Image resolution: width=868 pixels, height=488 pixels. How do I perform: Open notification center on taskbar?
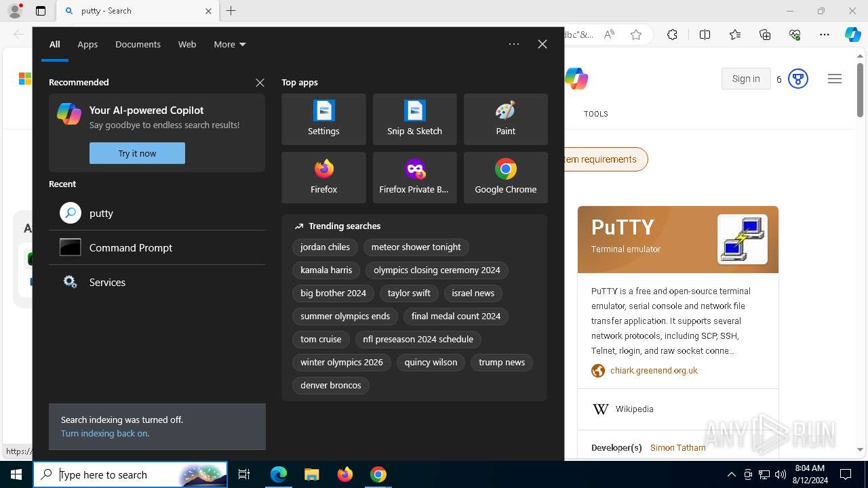click(x=846, y=474)
